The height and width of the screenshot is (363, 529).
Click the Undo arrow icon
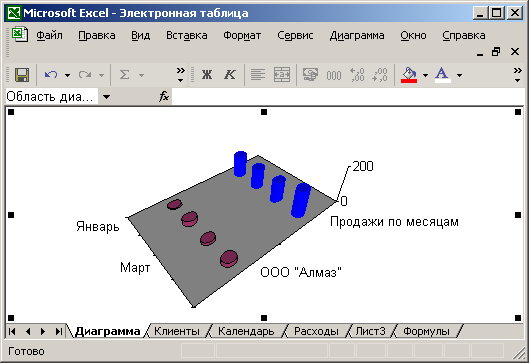click(x=51, y=75)
